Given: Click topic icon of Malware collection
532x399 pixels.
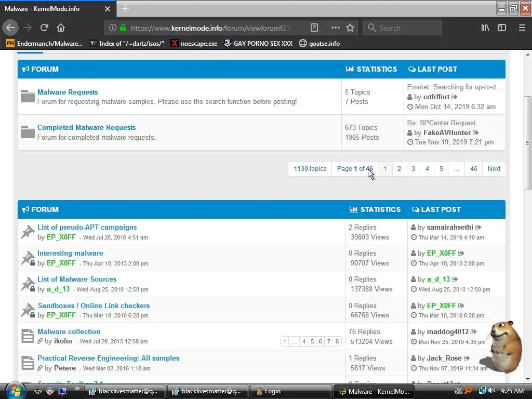Looking at the screenshot, I should 28,336.
